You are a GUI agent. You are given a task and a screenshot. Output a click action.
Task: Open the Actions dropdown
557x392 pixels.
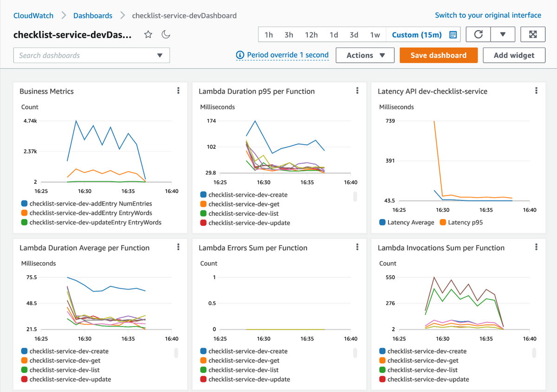tap(365, 55)
